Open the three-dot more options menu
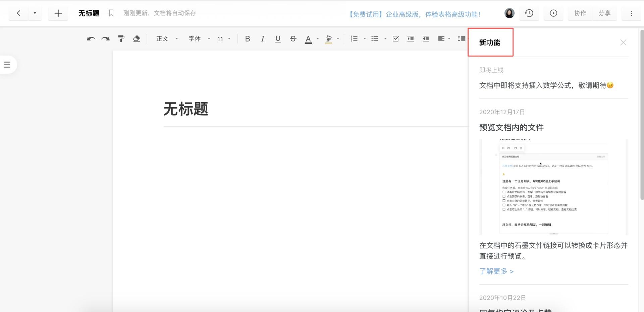Image resolution: width=644 pixels, height=312 pixels. click(x=631, y=13)
